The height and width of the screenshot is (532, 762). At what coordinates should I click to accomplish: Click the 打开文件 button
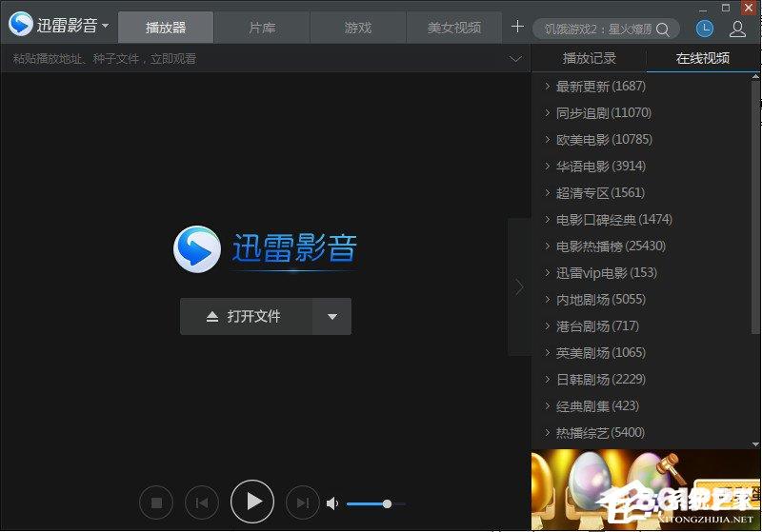click(247, 317)
